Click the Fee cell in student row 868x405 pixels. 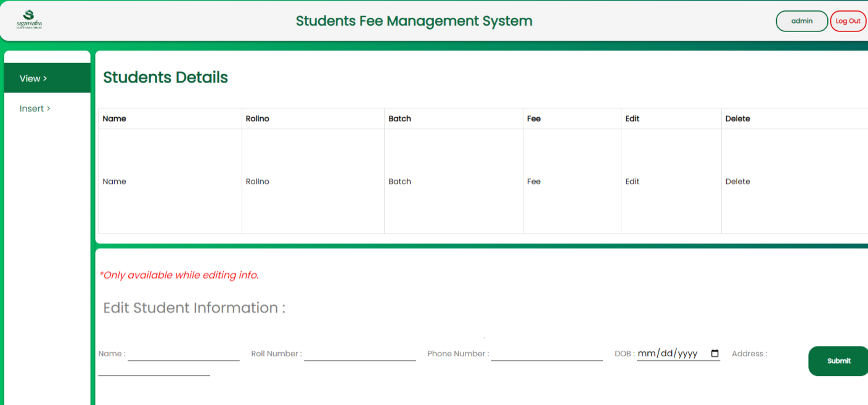(534, 182)
